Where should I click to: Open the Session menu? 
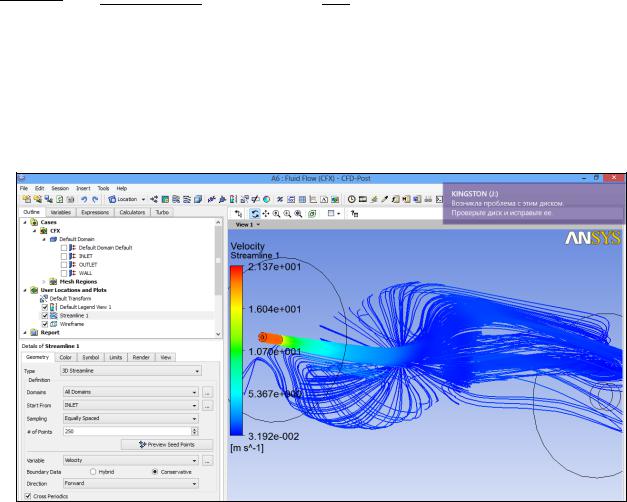(60, 188)
